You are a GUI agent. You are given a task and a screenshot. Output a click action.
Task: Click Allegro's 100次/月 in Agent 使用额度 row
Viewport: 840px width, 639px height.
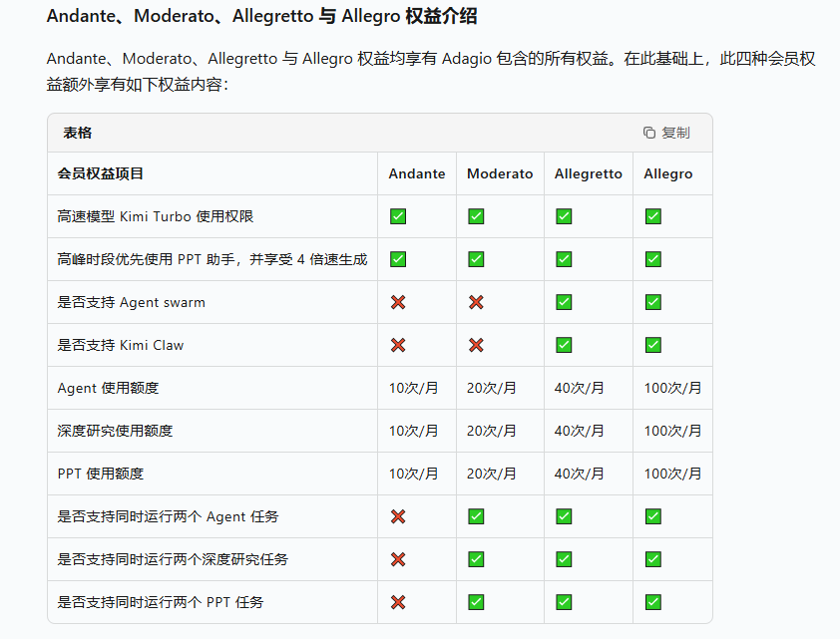click(x=672, y=388)
